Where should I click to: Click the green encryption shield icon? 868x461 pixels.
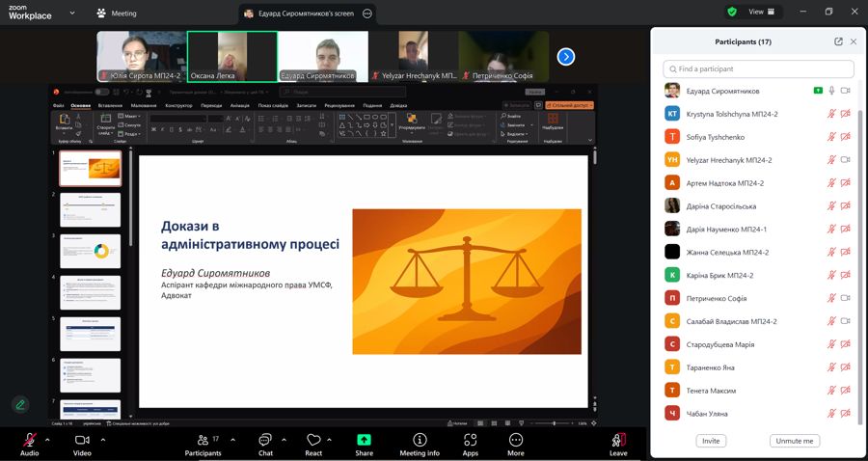tap(732, 12)
